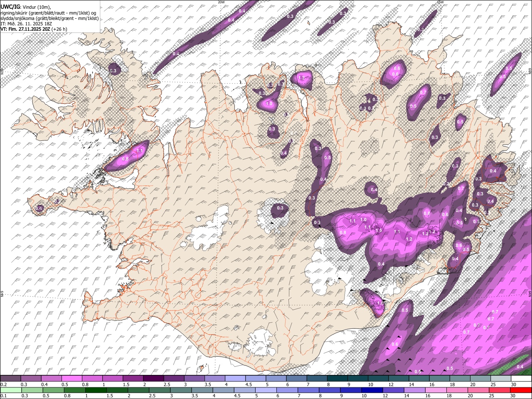The width and height of the screenshot is (532, 399).
Task: Click the '1.5' precipitation value on the map
Action: pyautogui.click(x=379, y=230)
